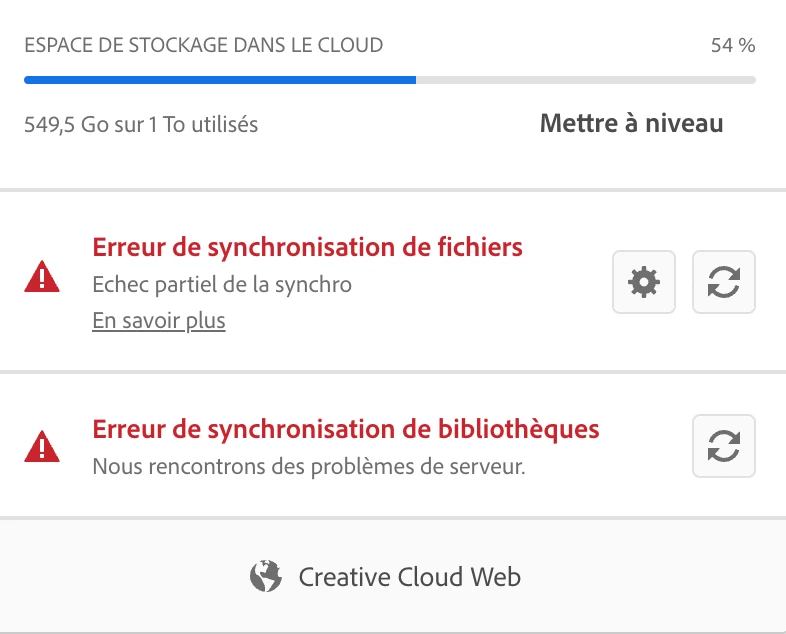Click the gray unused part of storage bar

click(x=585, y=80)
